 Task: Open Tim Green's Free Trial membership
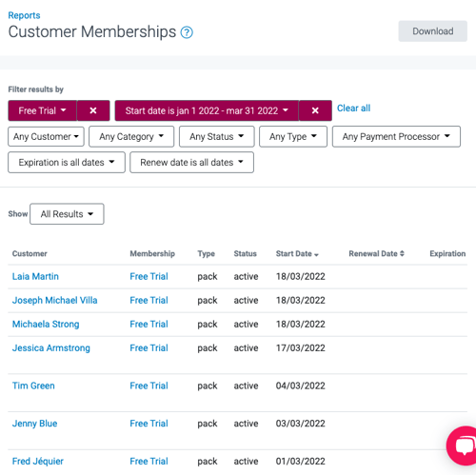(149, 386)
